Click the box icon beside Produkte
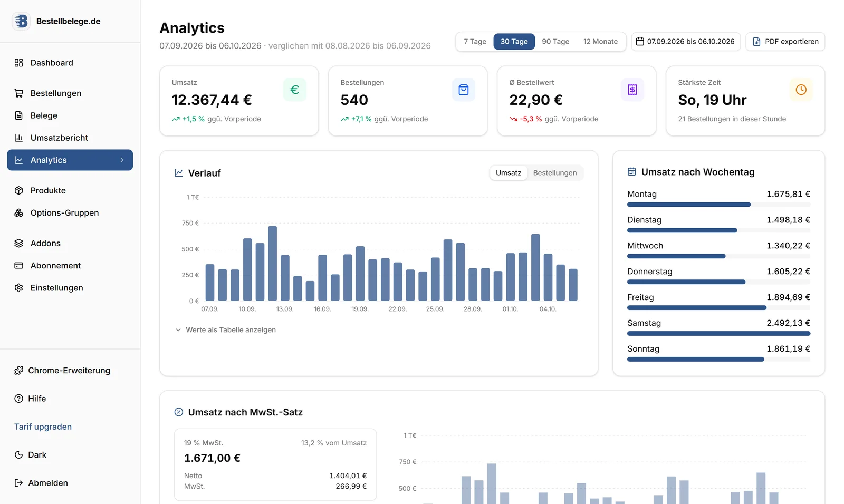The image size is (844, 504). coord(19,190)
